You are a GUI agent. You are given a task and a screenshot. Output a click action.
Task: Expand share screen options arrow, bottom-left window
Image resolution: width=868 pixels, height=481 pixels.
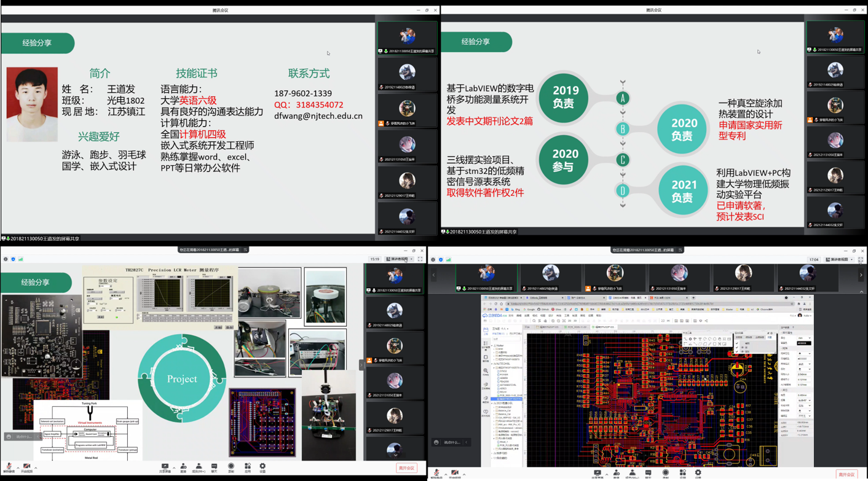174,468
